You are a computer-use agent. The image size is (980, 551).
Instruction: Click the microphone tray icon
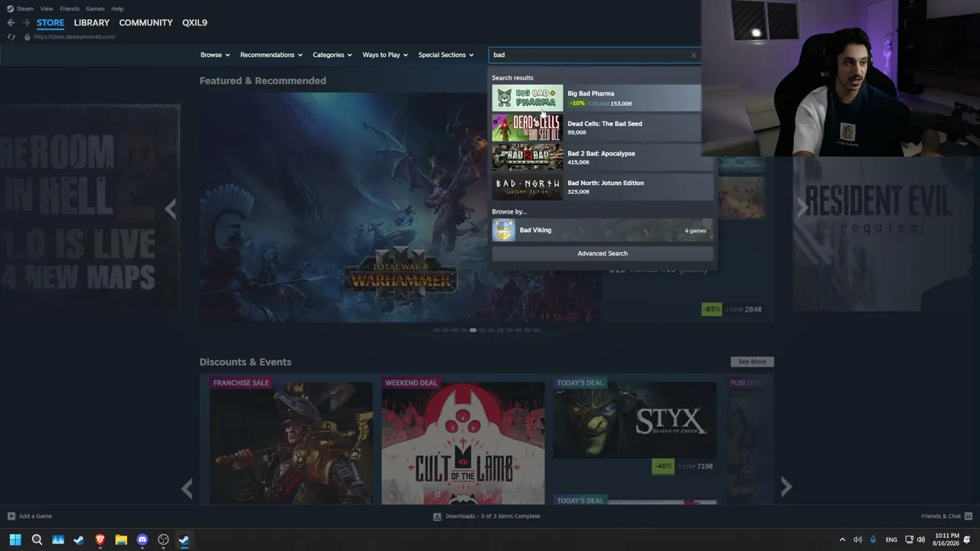(x=873, y=540)
